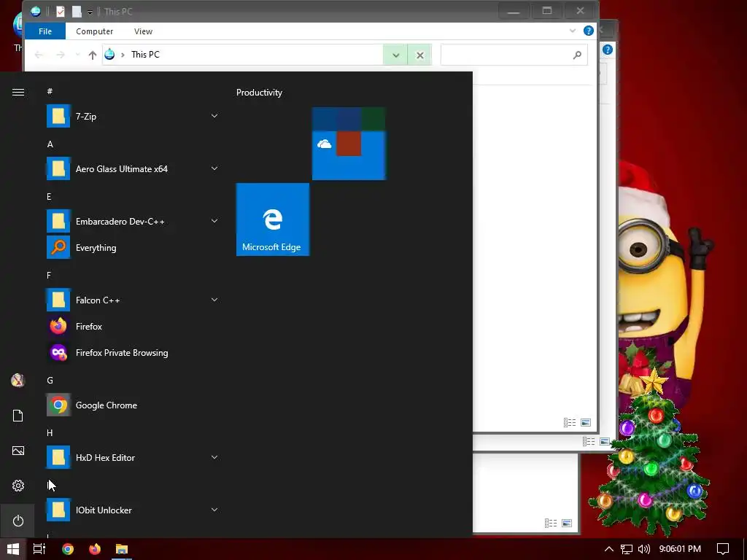Launch Everything search app

[x=132, y=248]
